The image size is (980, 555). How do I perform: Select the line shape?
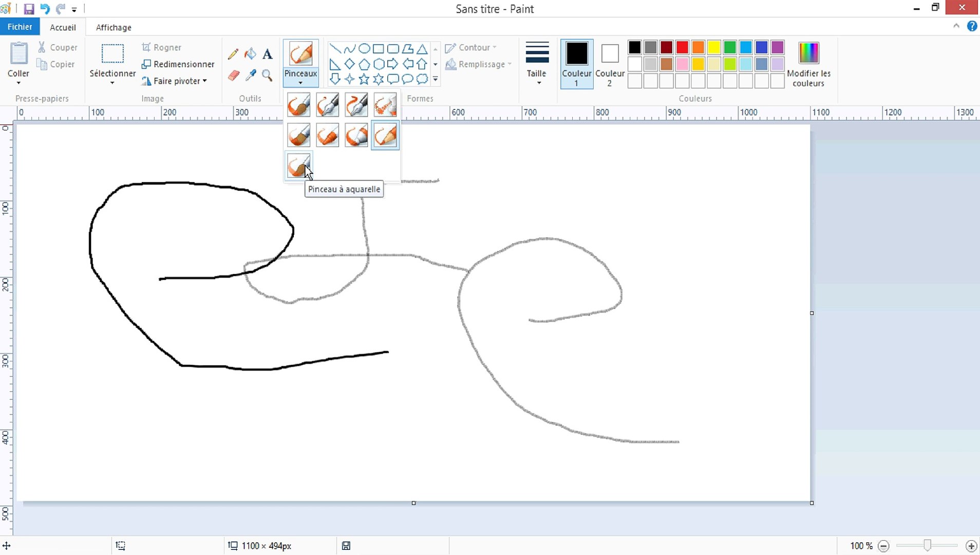335,49
